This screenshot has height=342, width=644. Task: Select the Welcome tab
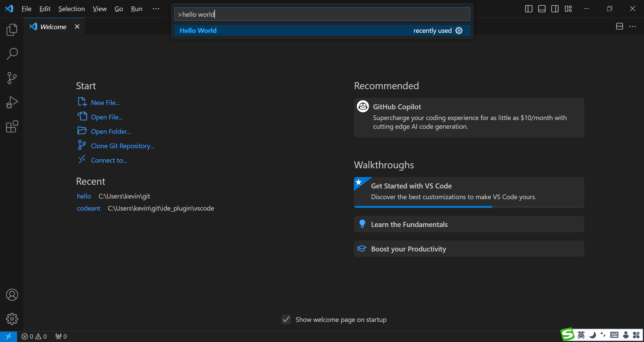(x=54, y=26)
